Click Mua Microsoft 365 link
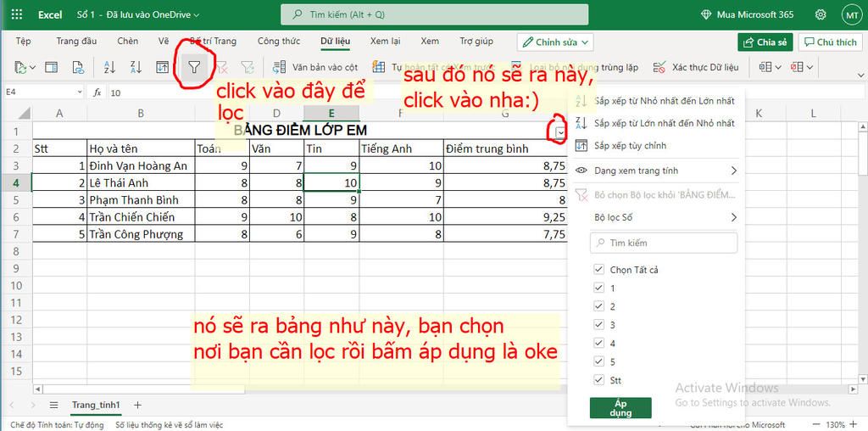The height and width of the screenshot is (431, 868). pos(747,15)
